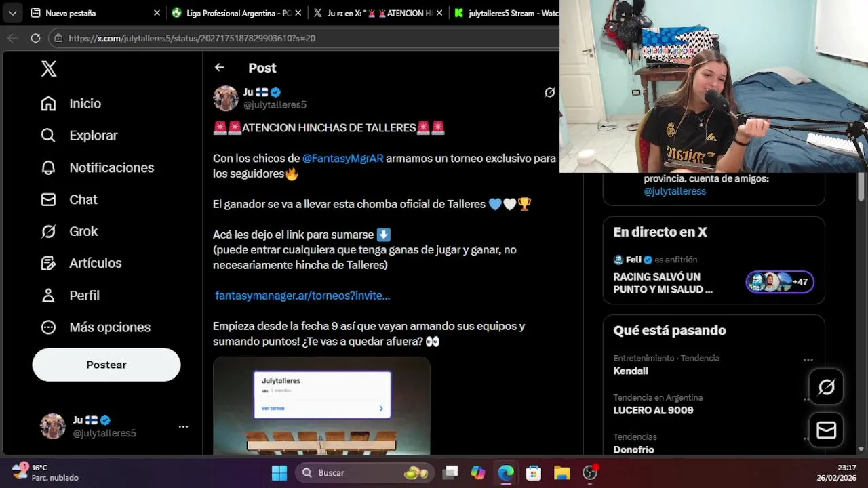Open Donofrio trending topic
The height and width of the screenshot is (488, 868).
click(633, 449)
